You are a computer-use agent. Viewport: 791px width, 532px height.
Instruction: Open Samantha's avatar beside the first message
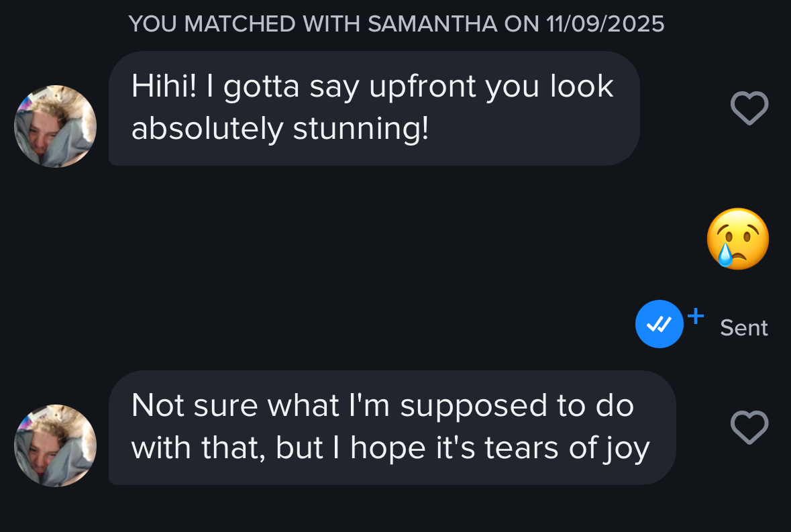click(56, 126)
